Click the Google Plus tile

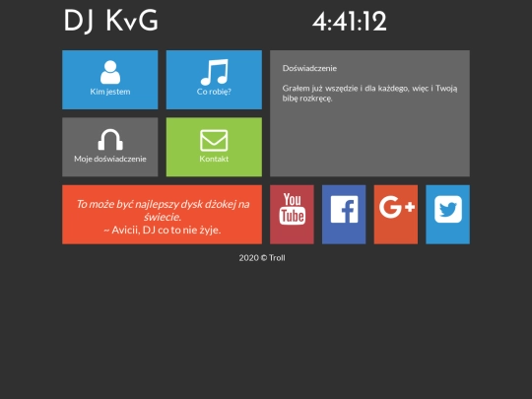point(396,215)
